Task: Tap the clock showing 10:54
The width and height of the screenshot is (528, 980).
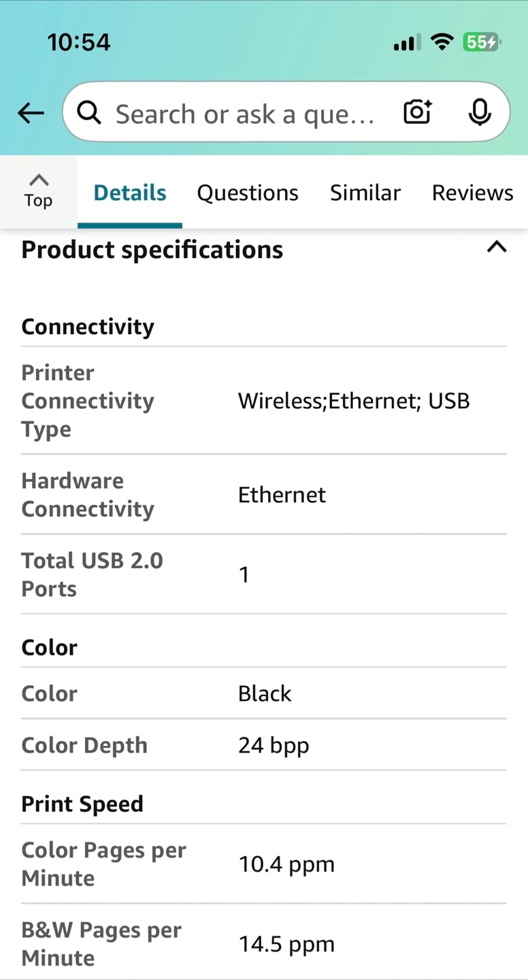Action: [x=79, y=42]
